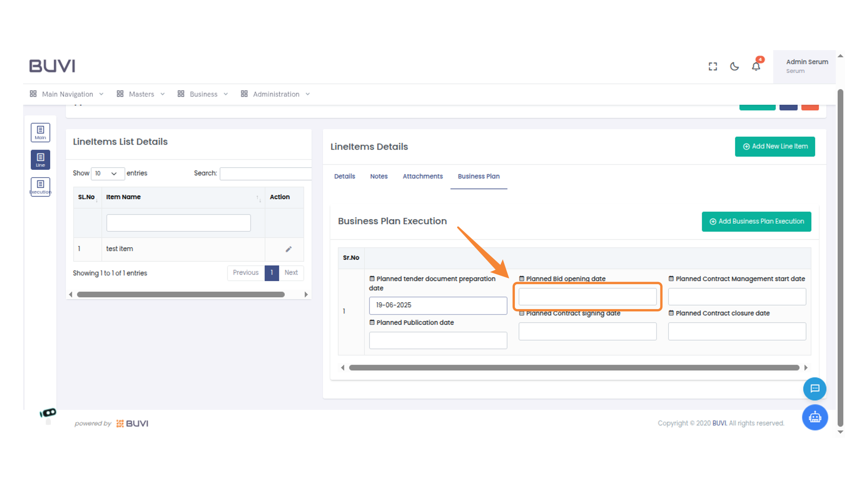The image size is (868, 488).
Task: Open the notifications bell
Action: coord(756,66)
